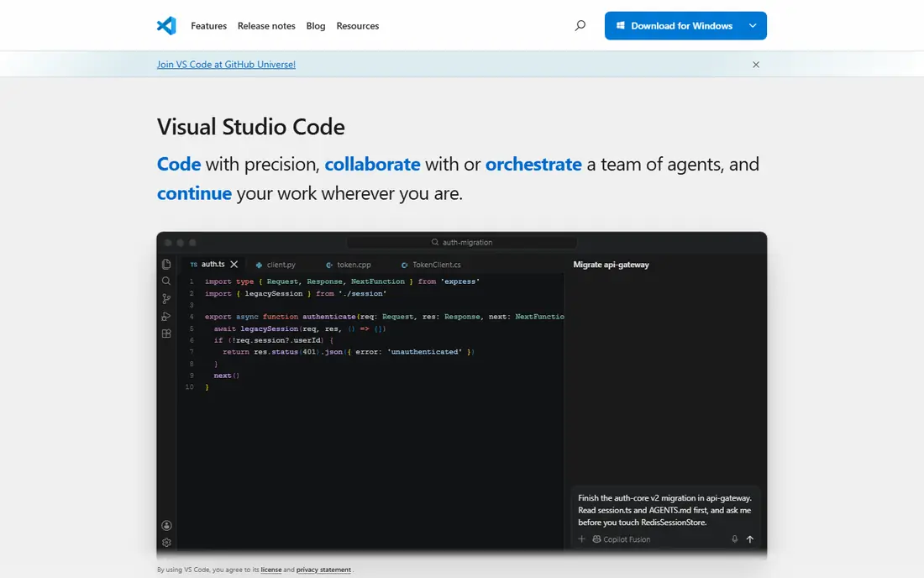Expand the download options dropdown arrow
The image size is (924, 578).
click(753, 26)
